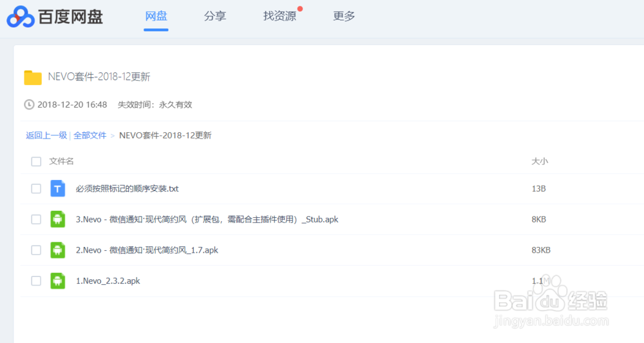Screen dimensions: 644x343
Task: Open the 2.Nevo 现代简约风_1.7.apk file name
Action: [x=147, y=250]
